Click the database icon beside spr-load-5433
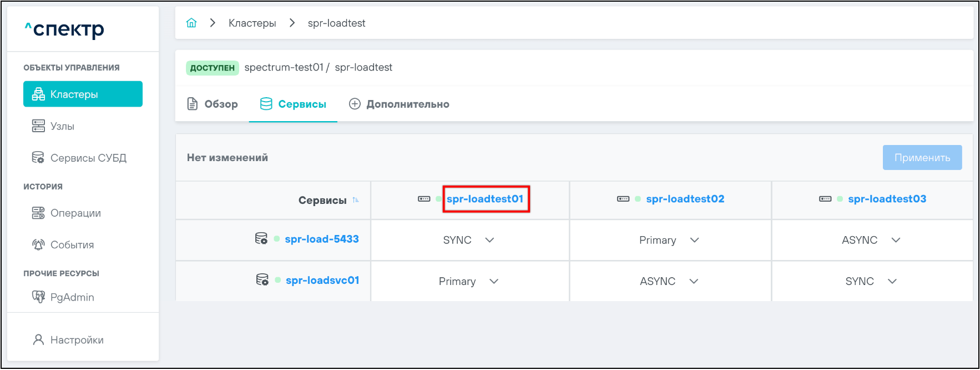This screenshot has width=980, height=370. click(x=261, y=239)
